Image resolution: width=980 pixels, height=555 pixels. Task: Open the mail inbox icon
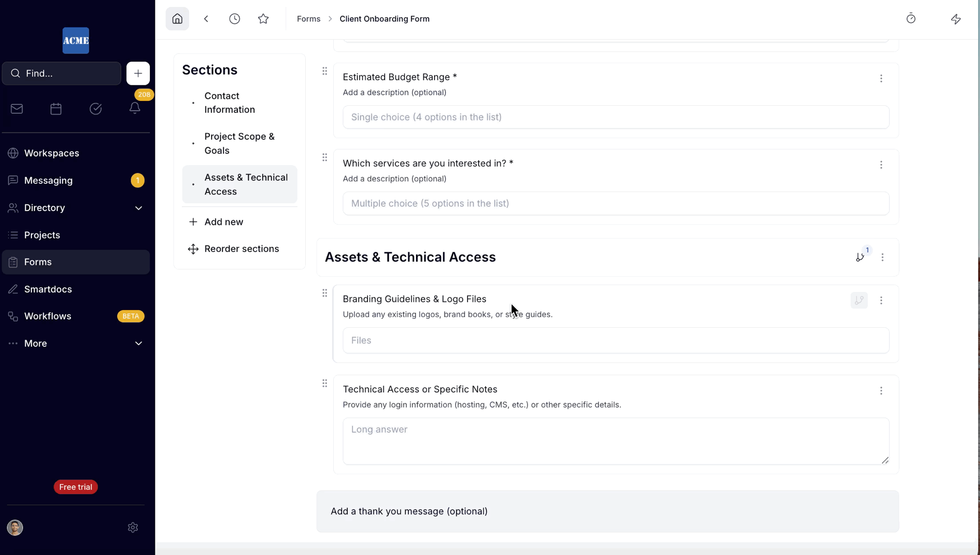(17, 109)
